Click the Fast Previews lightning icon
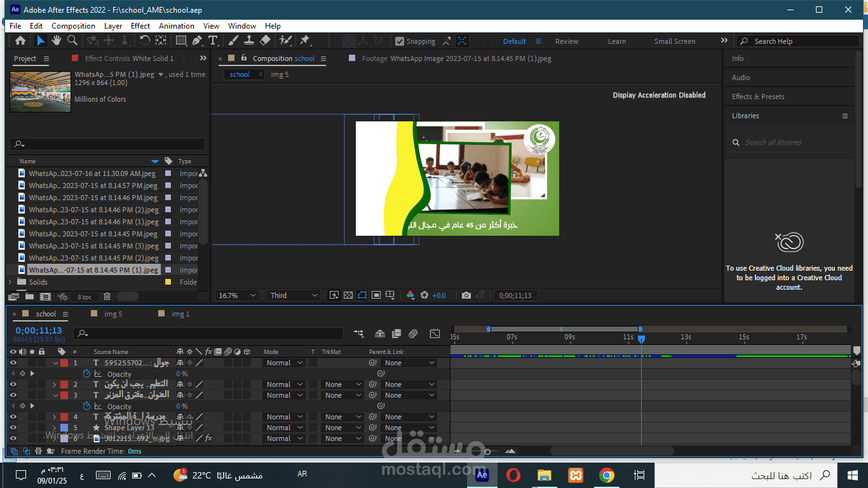 click(x=334, y=295)
